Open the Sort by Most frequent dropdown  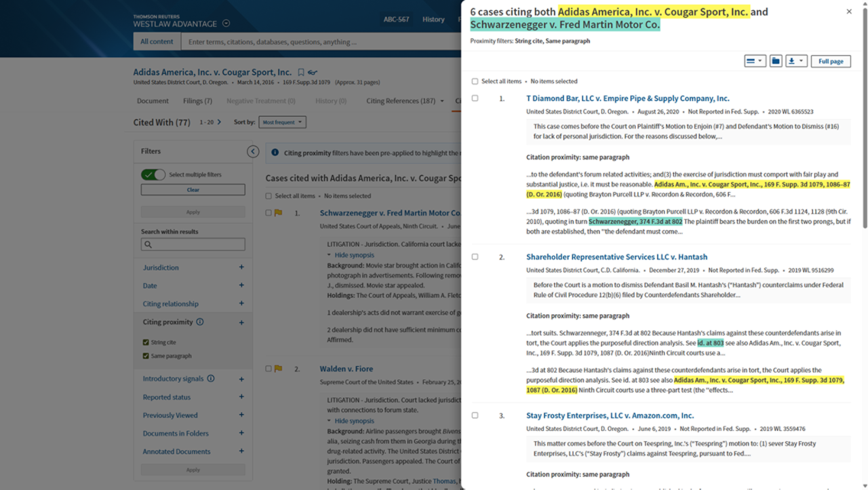(x=282, y=122)
